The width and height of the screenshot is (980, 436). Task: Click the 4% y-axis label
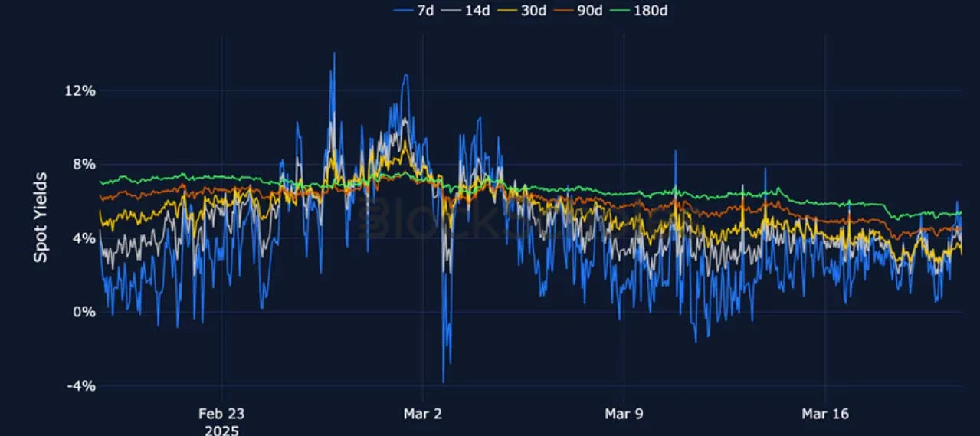tap(84, 238)
